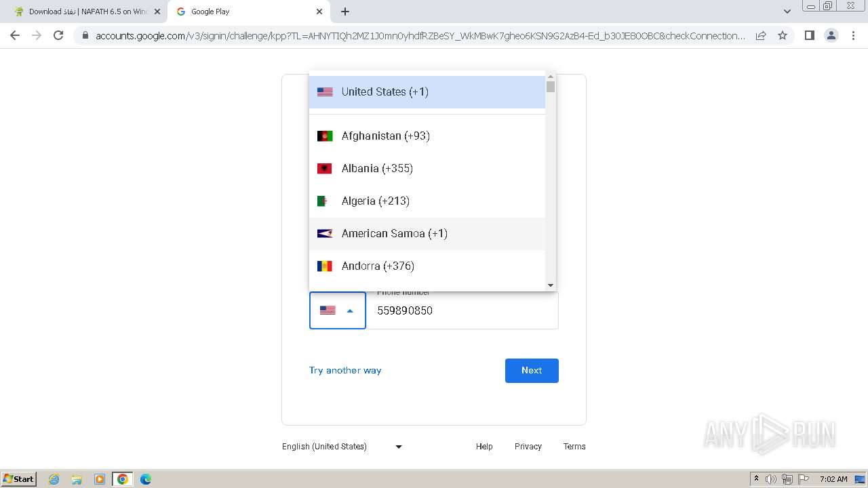Click the network tray icon

point(787,479)
